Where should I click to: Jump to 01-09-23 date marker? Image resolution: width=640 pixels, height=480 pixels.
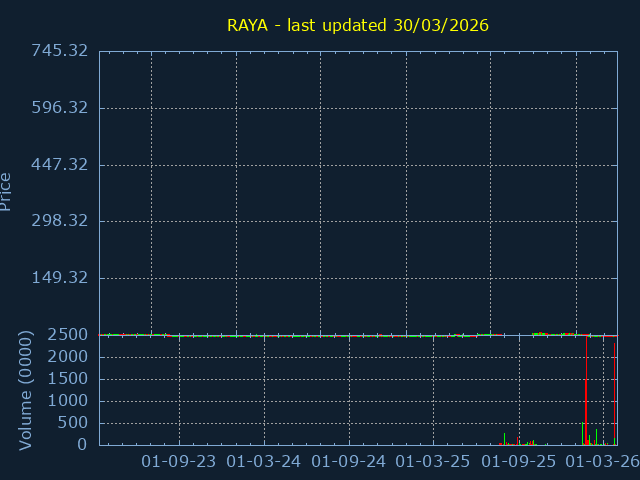[x=179, y=462]
